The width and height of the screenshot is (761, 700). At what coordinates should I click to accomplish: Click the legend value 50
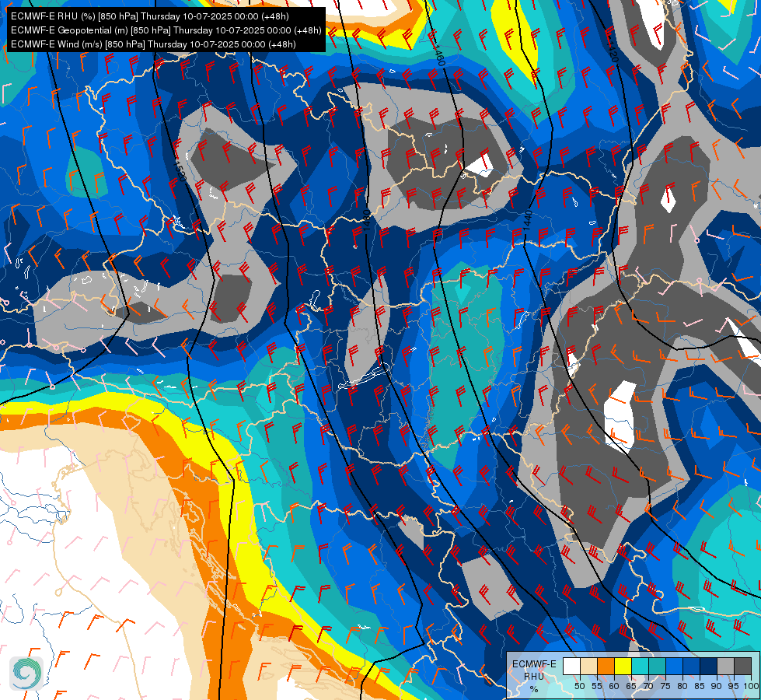tap(579, 686)
